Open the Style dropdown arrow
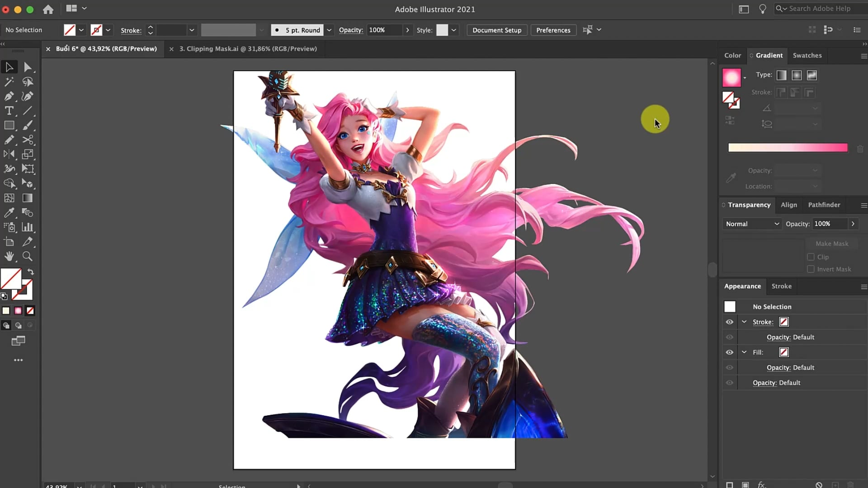This screenshot has height=488, width=868. tap(453, 30)
